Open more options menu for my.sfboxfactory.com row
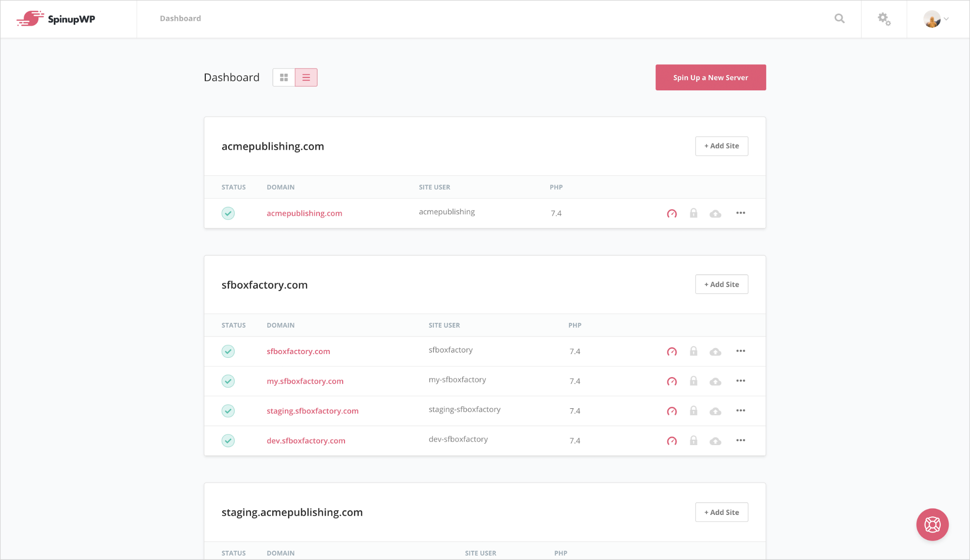This screenshot has width=970, height=560. (740, 381)
